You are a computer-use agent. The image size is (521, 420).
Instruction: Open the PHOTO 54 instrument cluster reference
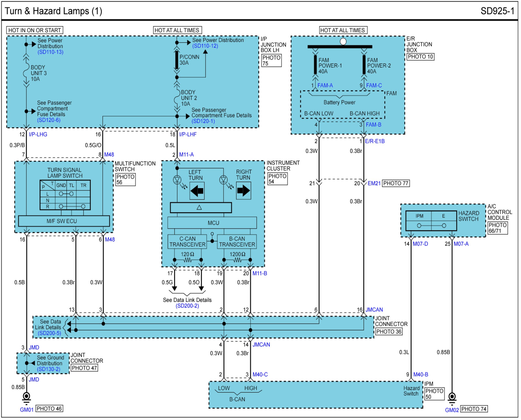click(277, 179)
